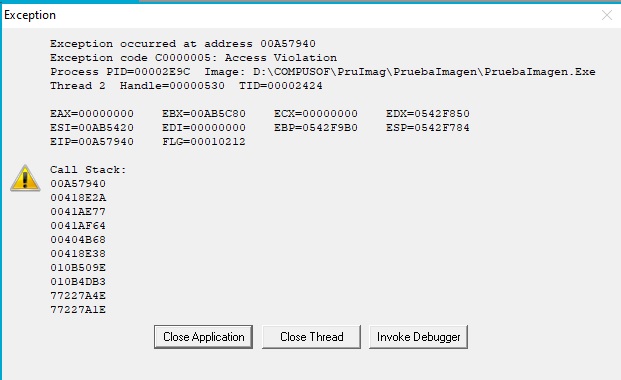
Task: Click the exception address 00A57940 line
Action: pos(183,44)
